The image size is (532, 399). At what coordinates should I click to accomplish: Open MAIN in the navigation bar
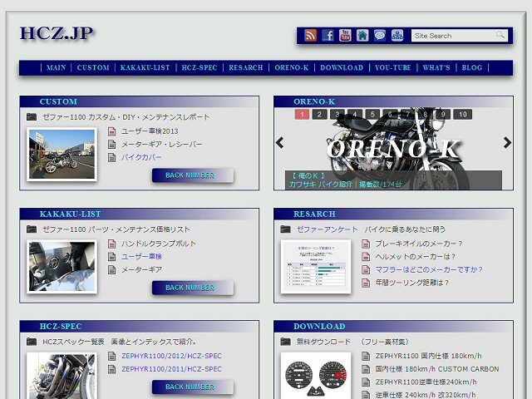coord(56,67)
